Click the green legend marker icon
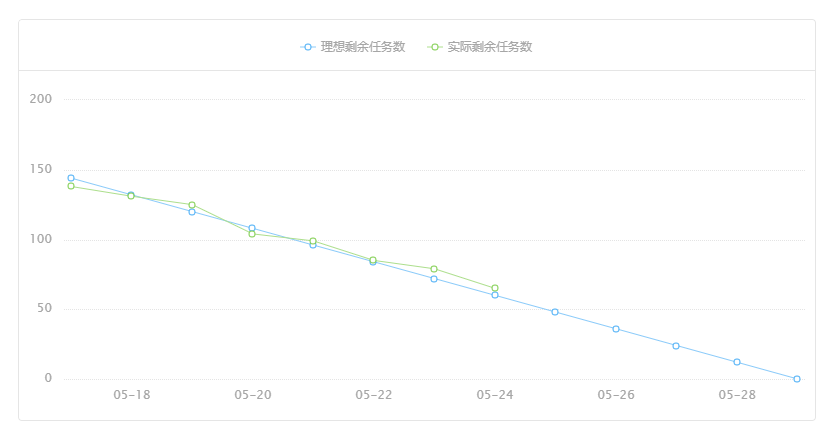 [435, 47]
